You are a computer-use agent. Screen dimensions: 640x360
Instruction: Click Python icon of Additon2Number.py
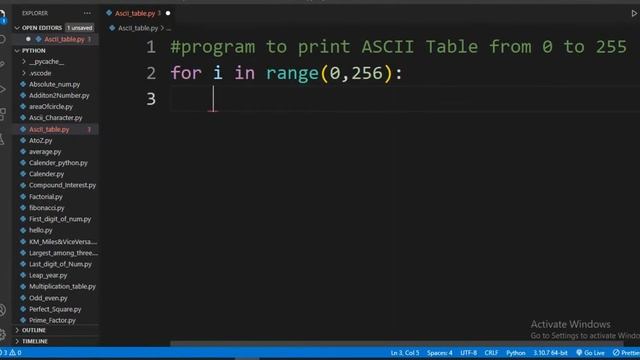pyautogui.click(x=23, y=95)
